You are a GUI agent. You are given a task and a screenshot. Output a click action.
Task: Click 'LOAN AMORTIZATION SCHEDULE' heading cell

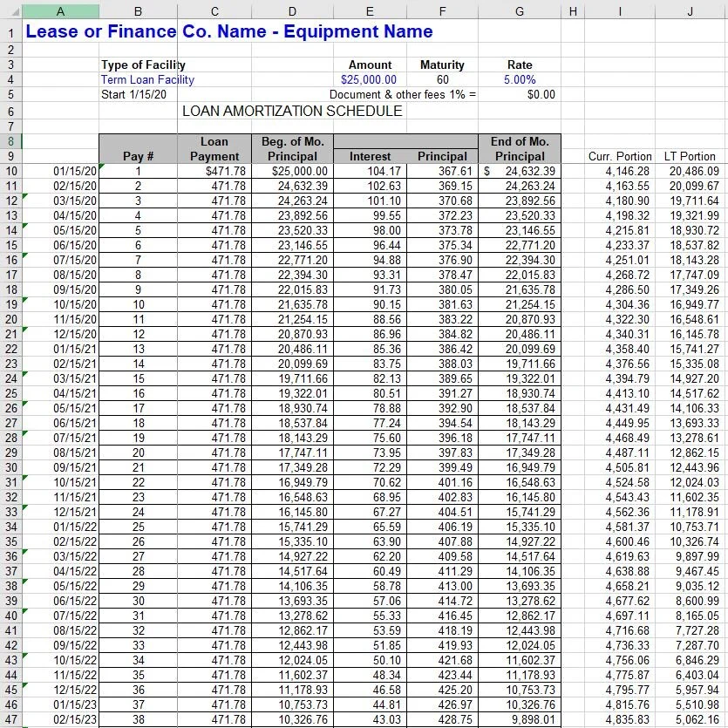click(292, 111)
